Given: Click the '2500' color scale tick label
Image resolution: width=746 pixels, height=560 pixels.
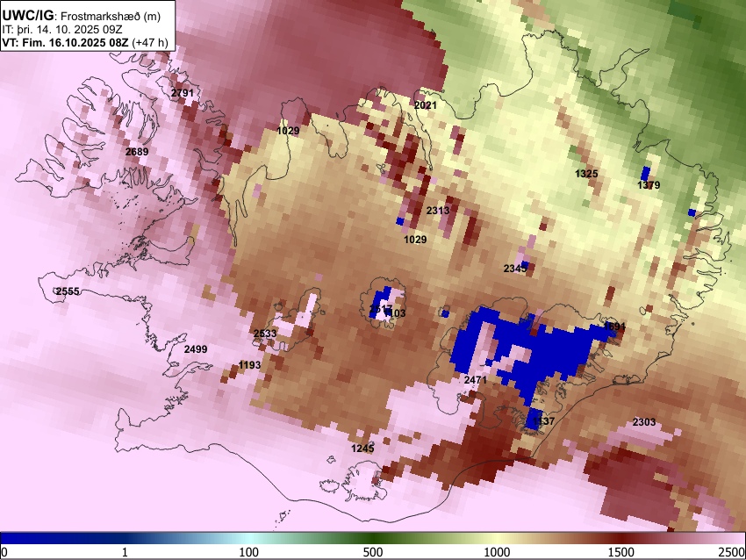Looking at the screenshot, I should click(x=732, y=552).
